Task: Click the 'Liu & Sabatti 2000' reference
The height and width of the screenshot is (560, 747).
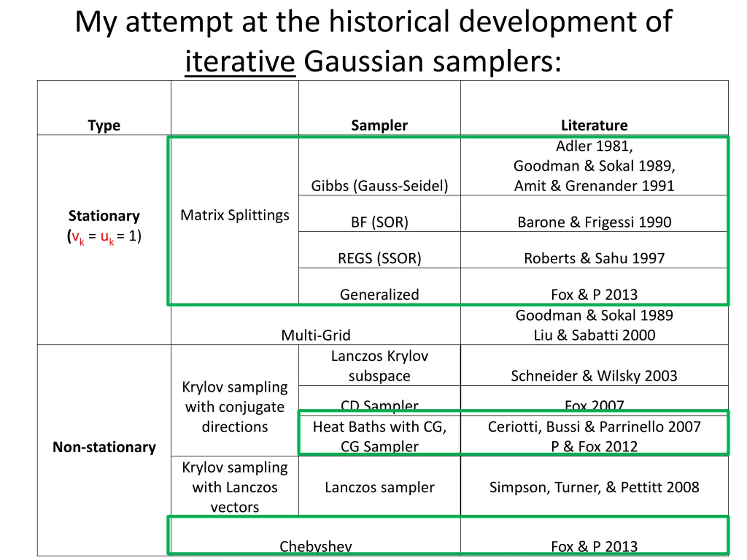Action: (x=594, y=335)
